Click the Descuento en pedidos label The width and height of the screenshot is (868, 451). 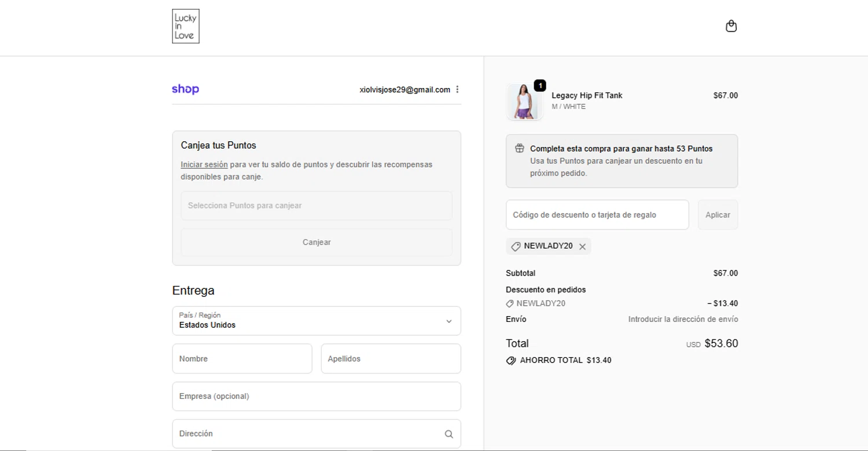pos(546,289)
